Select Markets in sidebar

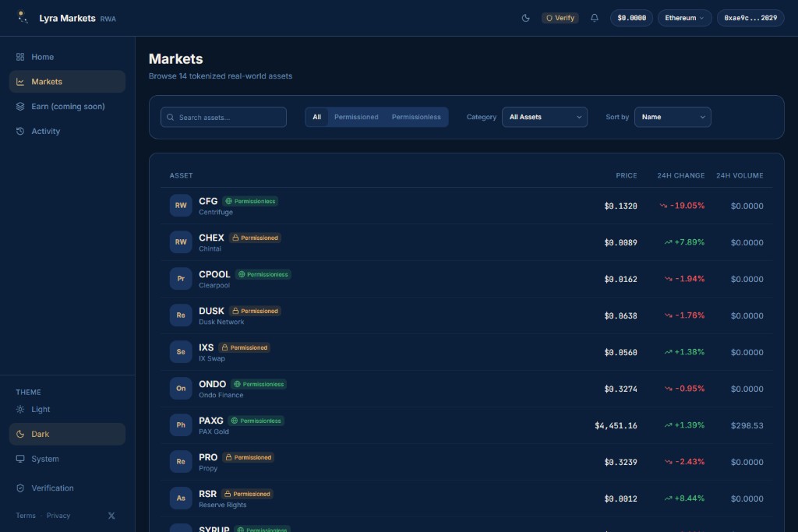(67, 81)
